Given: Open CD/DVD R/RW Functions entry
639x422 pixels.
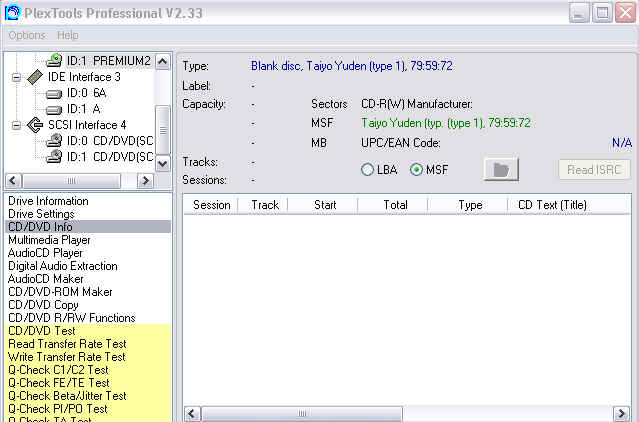Looking at the screenshot, I should point(88,318).
